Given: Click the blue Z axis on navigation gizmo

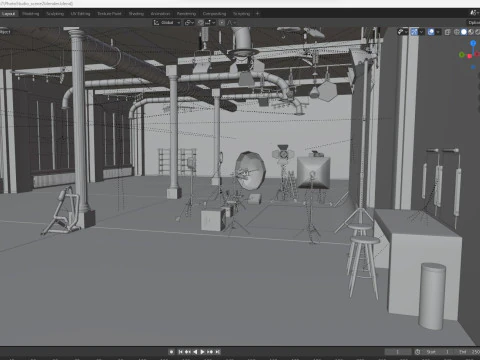Looking at the screenshot, I should 473,43.
